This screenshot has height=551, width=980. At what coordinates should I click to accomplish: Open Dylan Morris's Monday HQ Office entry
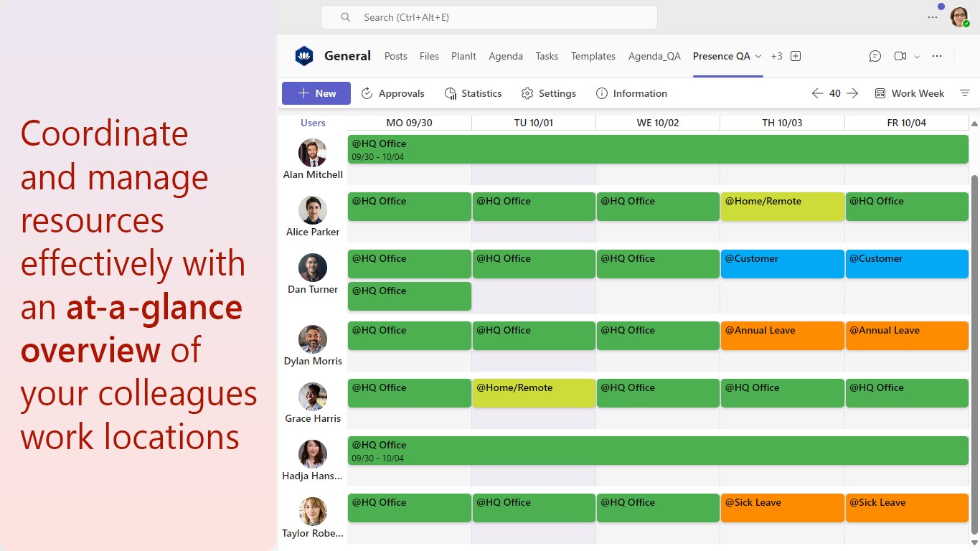point(410,336)
